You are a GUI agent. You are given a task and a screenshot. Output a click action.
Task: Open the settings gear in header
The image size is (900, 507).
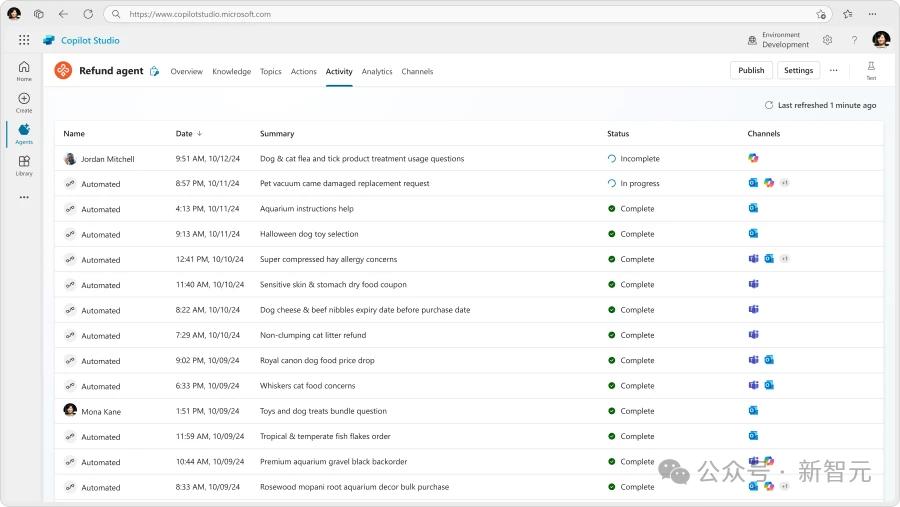tap(827, 40)
